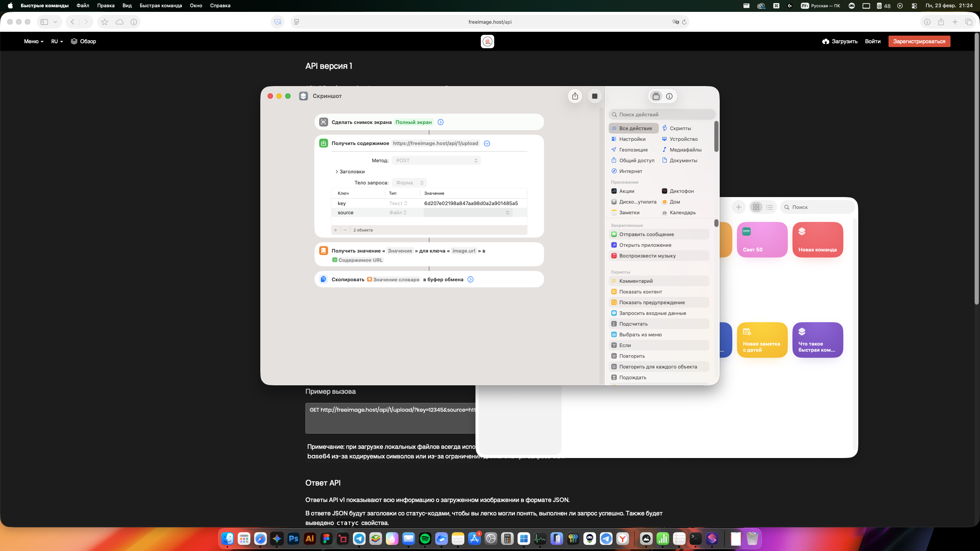This screenshot has width=980, height=551.
Task: Switch to grid view in Shortcuts
Action: pos(756,207)
